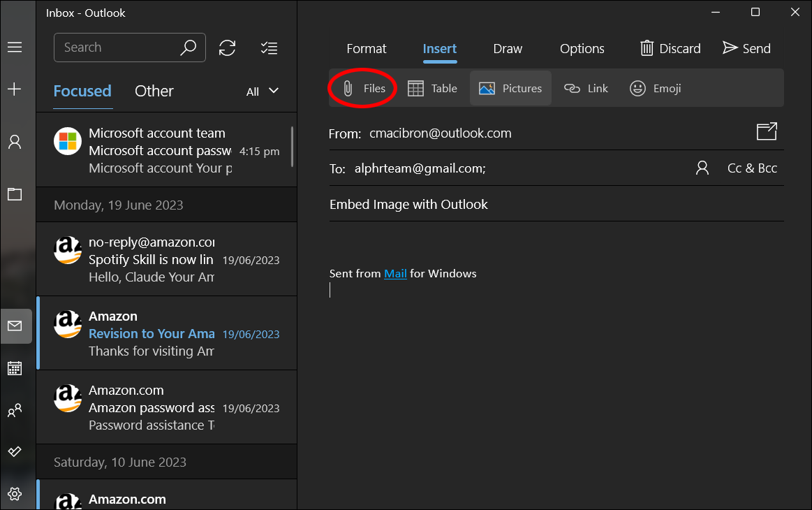
Task: Expand the All filter dropdown
Action: point(263,92)
